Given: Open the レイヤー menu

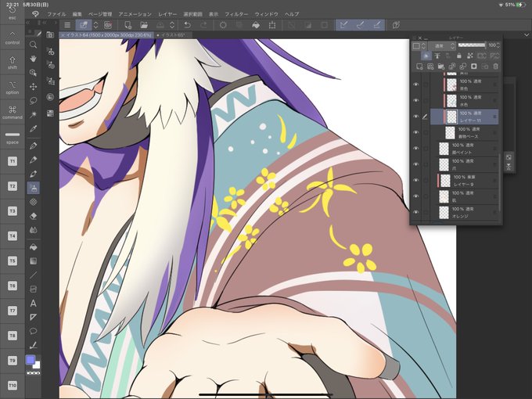Looking at the screenshot, I should 167,14.
